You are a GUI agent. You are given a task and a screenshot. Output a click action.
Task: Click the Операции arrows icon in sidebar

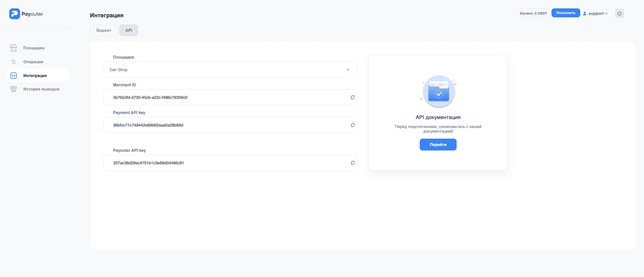(x=13, y=62)
